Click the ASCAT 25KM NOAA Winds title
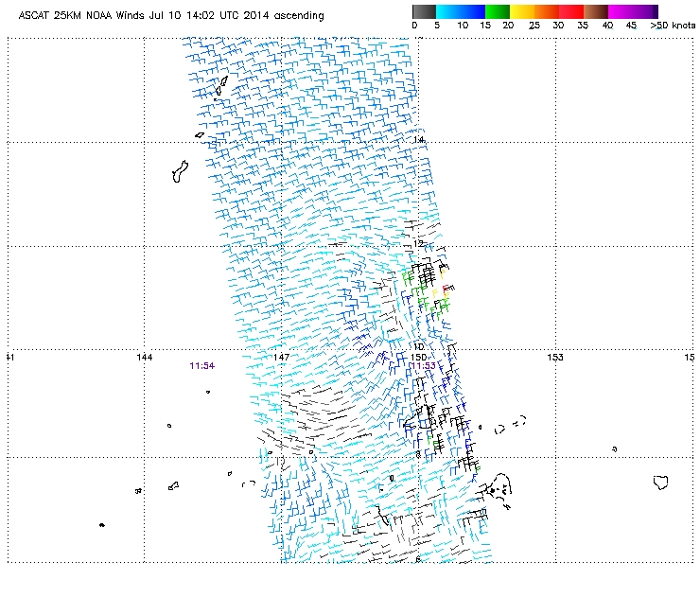The width and height of the screenshot is (700, 615). (171, 16)
